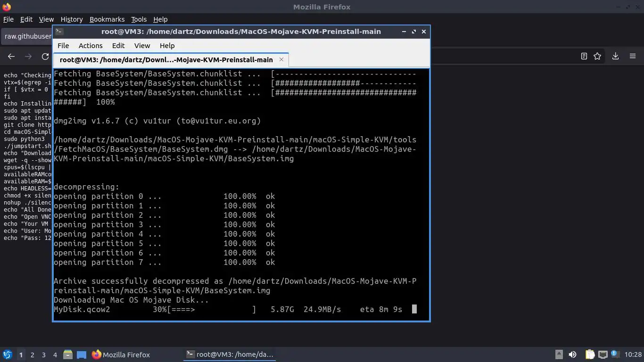Select the raw.githubuser Firefox tab
This screenshot has width=644, height=362.
(27, 36)
